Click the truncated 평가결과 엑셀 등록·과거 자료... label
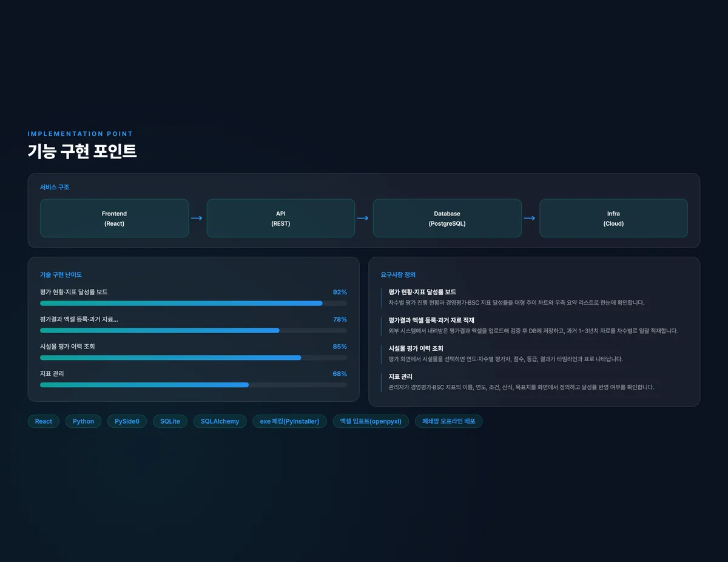This screenshot has height=562, width=728. click(x=79, y=319)
